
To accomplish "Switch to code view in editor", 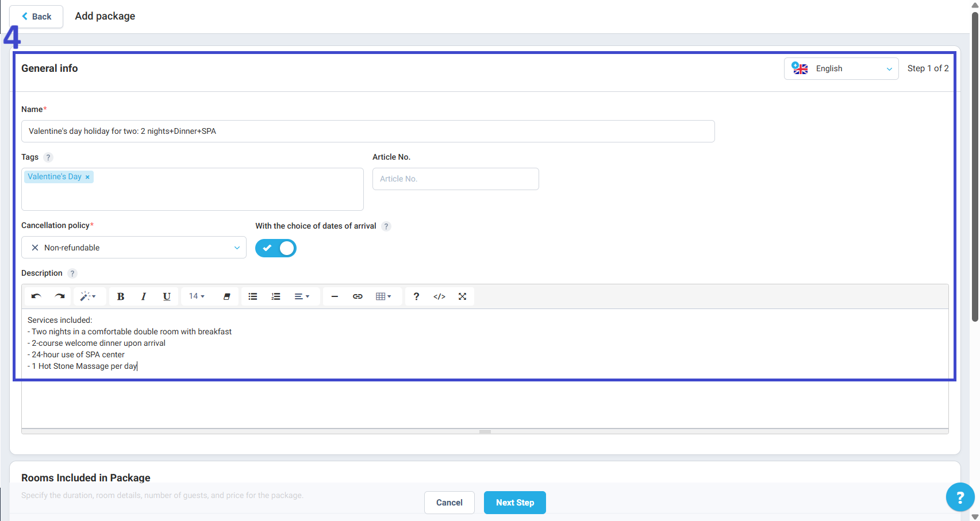I will tap(440, 296).
